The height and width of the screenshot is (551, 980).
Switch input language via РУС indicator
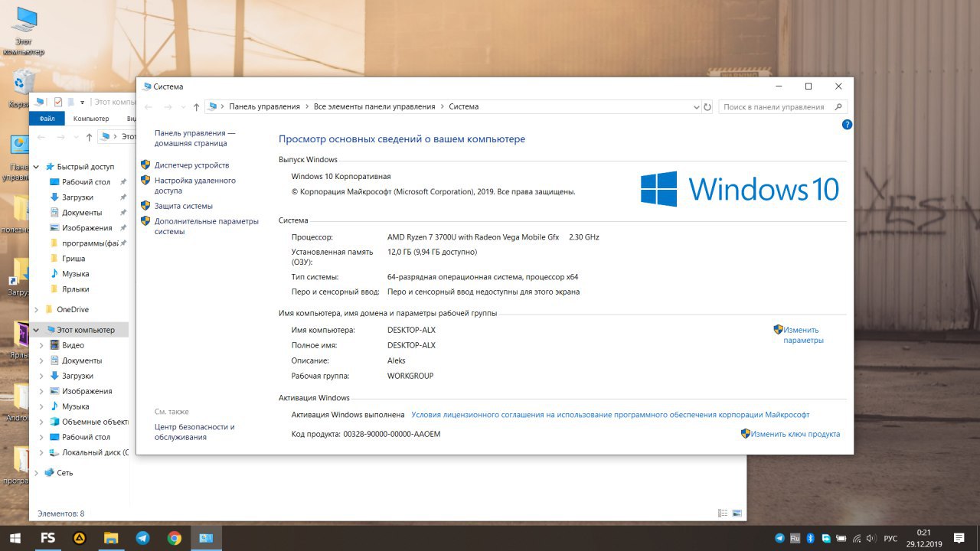click(x=890, y=539)
